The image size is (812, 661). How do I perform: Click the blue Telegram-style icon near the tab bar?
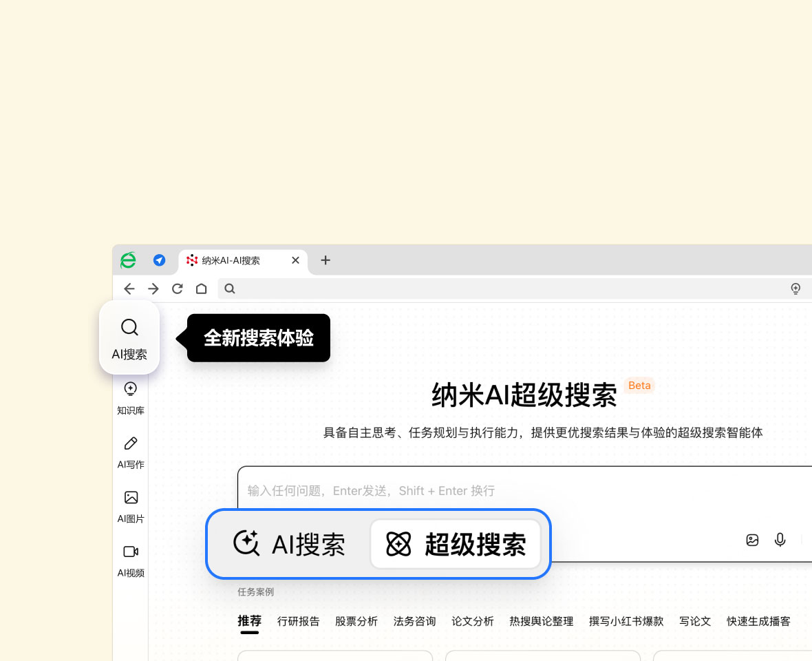tap(160, 260)
